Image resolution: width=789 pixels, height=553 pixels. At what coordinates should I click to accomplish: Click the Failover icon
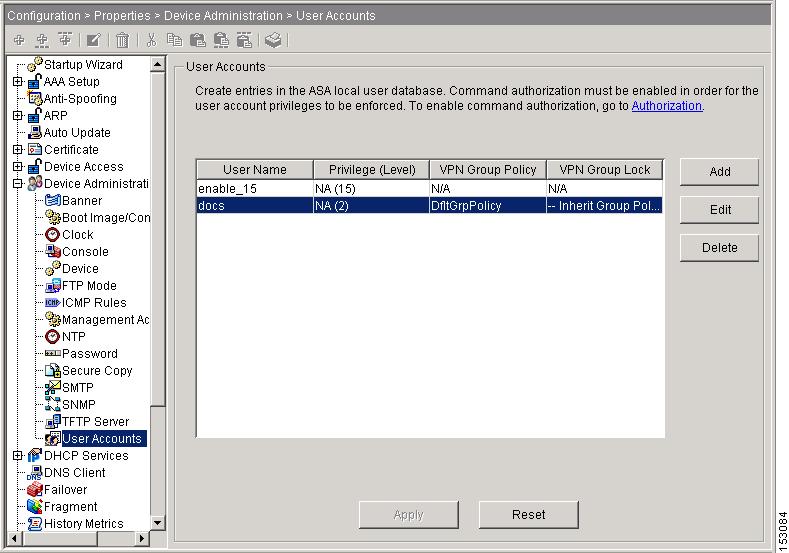coord(35,489)
